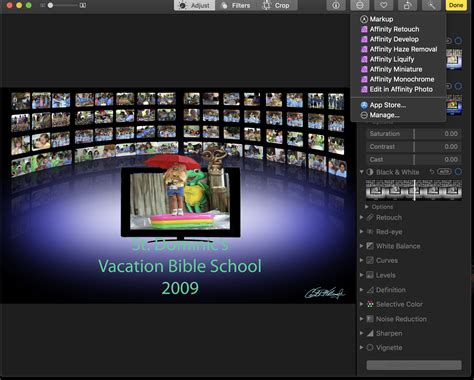This screenshot has height=380, width=474.
Task: Click the green full-screen window button
Action: pos(29,5)
